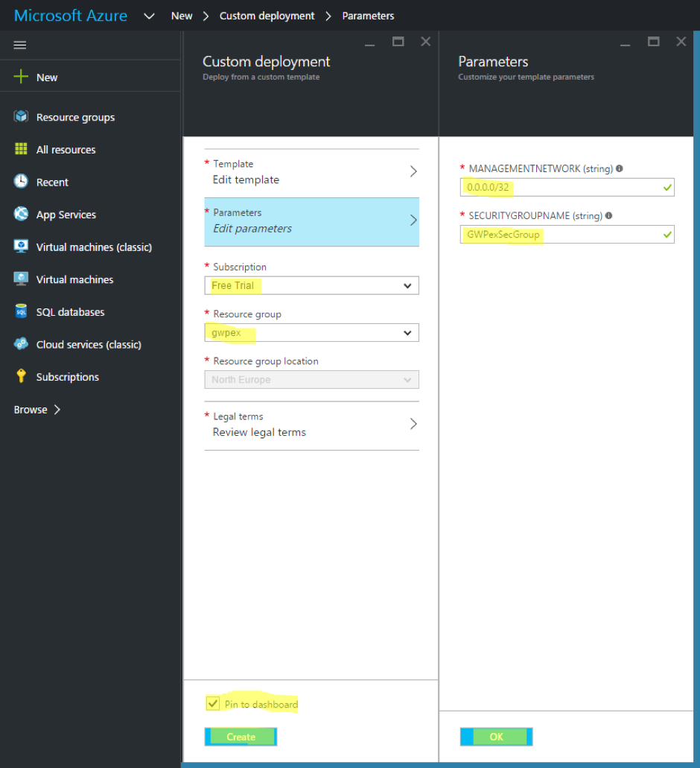Expand the Resource group dropdown showing gwpex

coord(311,332)
